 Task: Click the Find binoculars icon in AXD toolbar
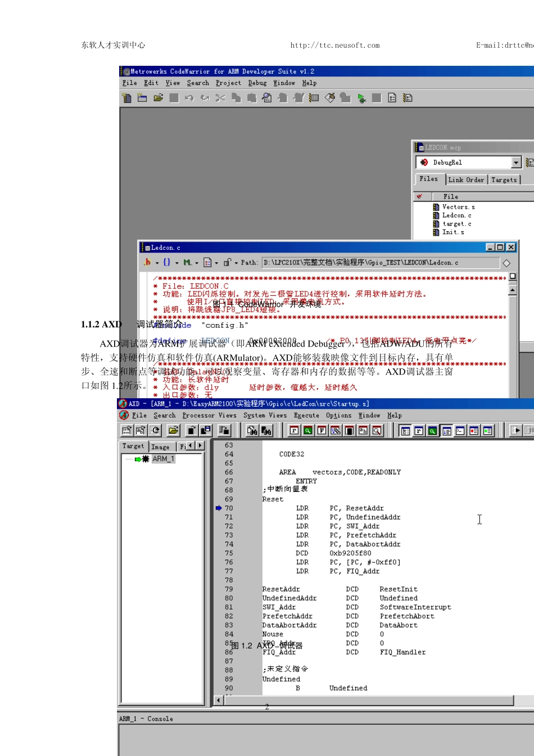pyautogui.click(x=252, y=430)
